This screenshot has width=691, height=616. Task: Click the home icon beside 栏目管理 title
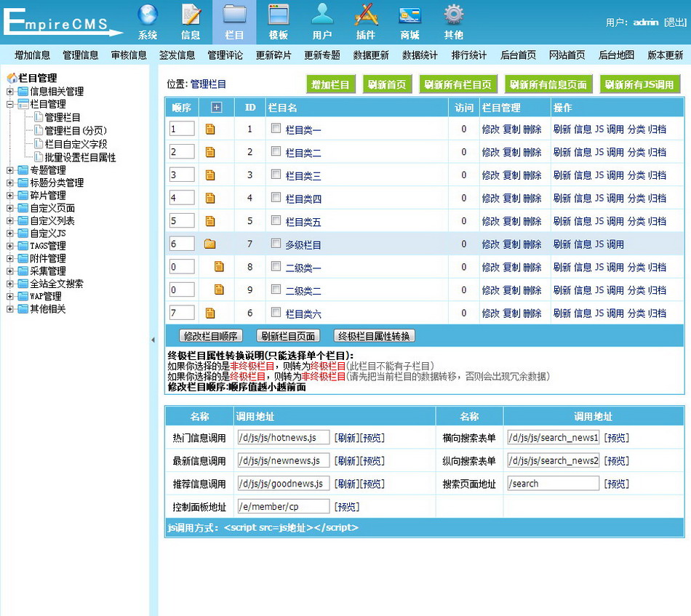click(12, 78)
